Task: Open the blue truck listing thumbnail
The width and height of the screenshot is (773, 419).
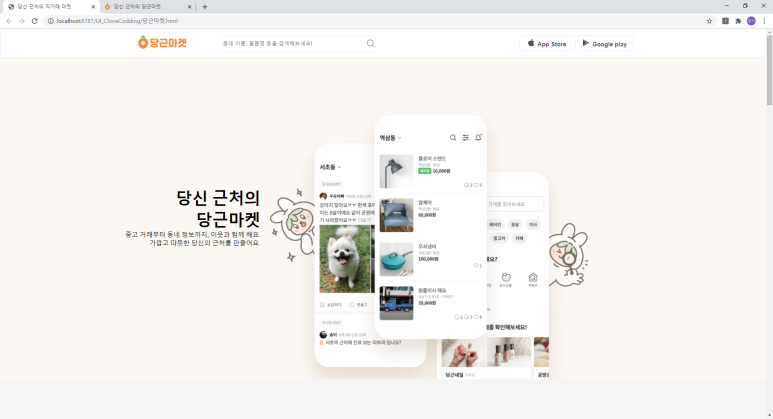Action: (396, 303)
